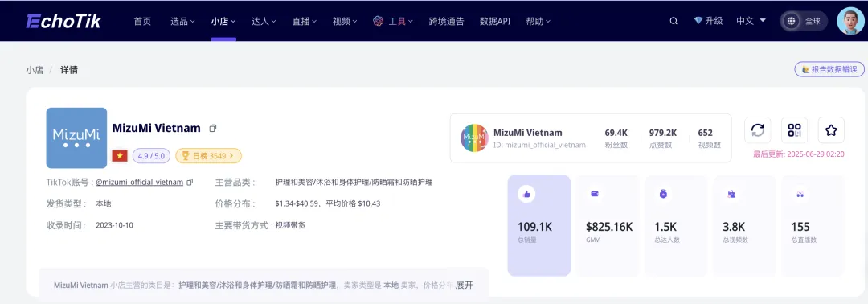The height and width of the screenshot is (304, 868).
Task: Open the user avatar profile
Action: 850,21
